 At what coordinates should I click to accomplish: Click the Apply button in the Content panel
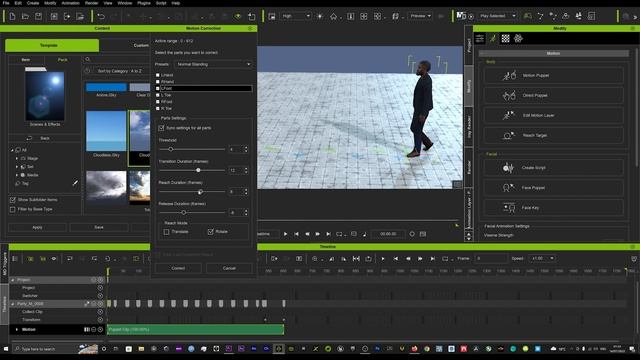click(x=37, y=227)
